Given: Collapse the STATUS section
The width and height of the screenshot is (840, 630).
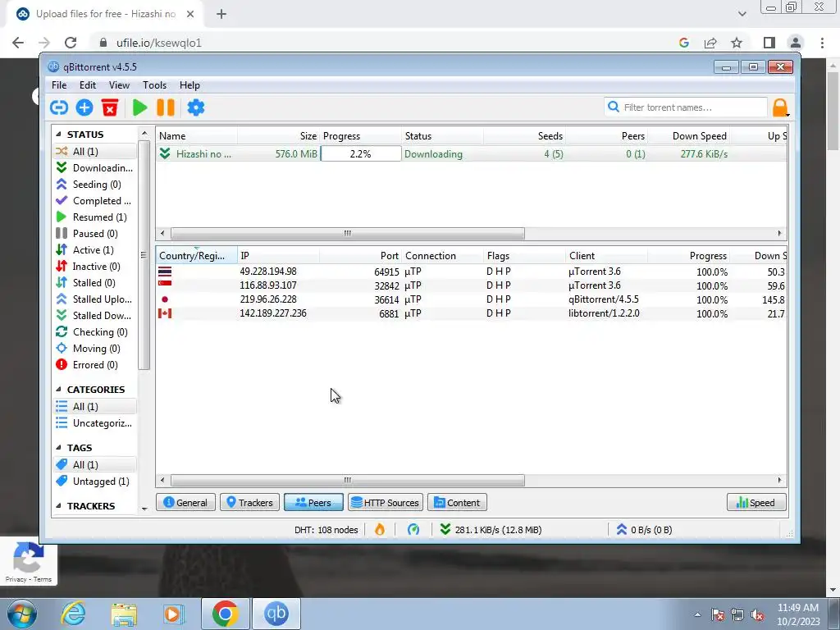Looking at the screenshot, I should pos(58,135).
